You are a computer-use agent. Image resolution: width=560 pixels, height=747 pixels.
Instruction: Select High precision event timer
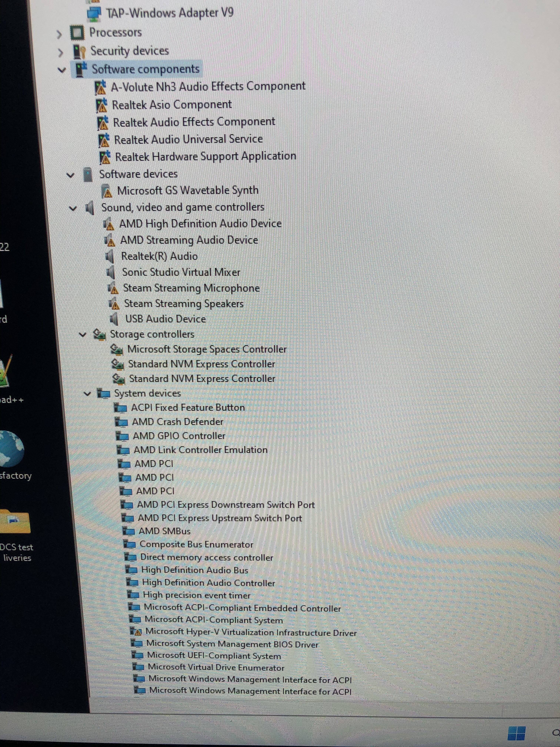(197, 595)
